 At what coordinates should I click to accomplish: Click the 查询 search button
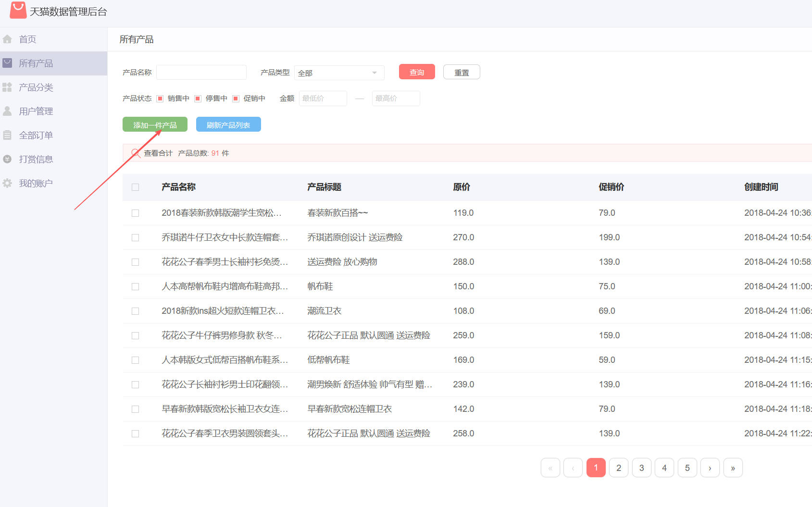click(x=417, y=72)
